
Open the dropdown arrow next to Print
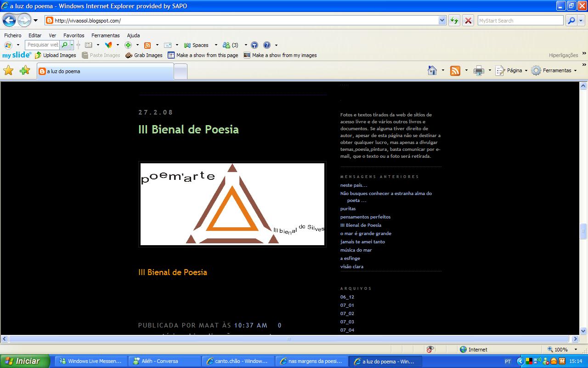490,71
